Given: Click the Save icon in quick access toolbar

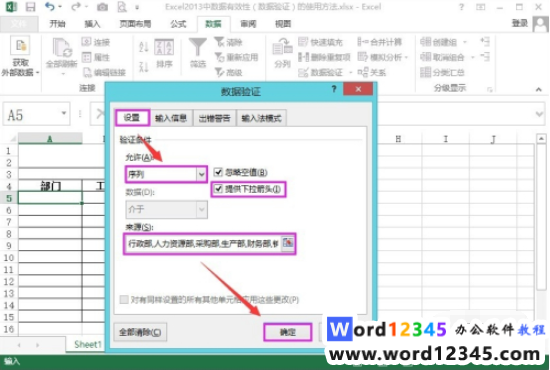Looking at the screenshot, I should (30, 7).
